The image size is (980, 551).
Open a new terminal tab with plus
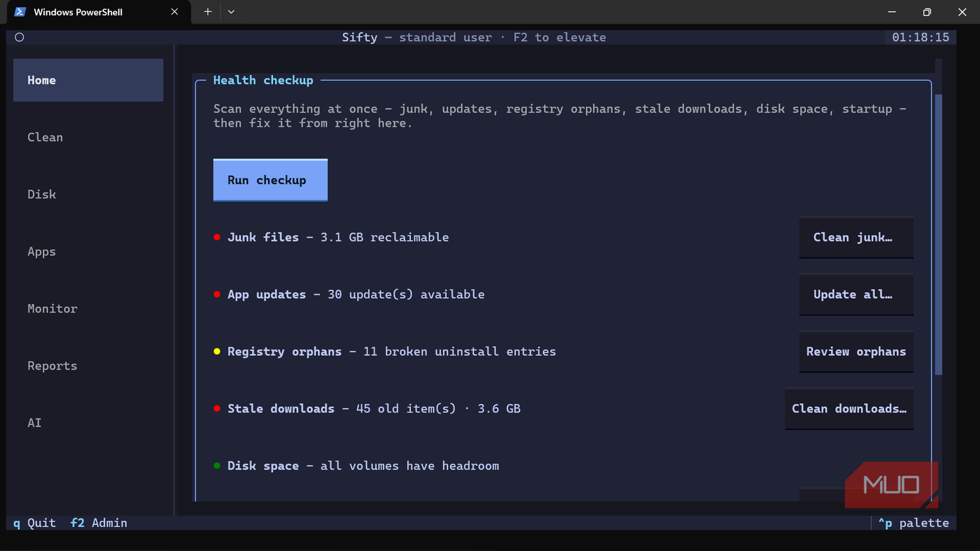click(208, 12)
